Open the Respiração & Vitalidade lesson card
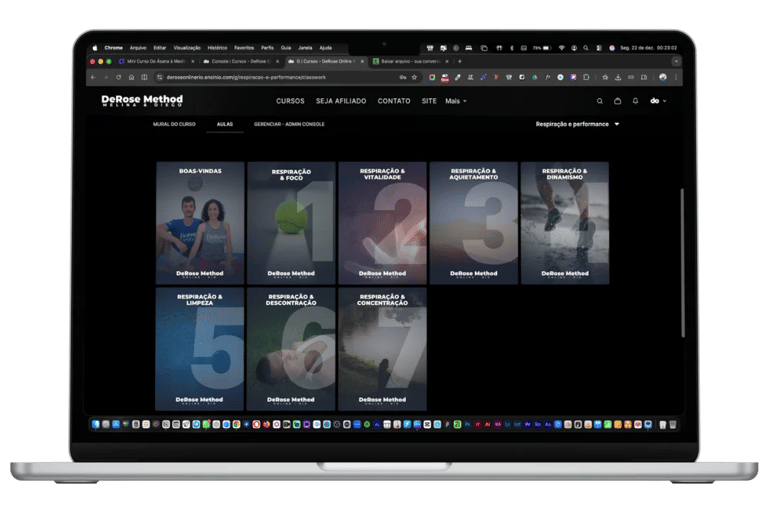Viewport: 768px width, 512px height. click(382, 223)
